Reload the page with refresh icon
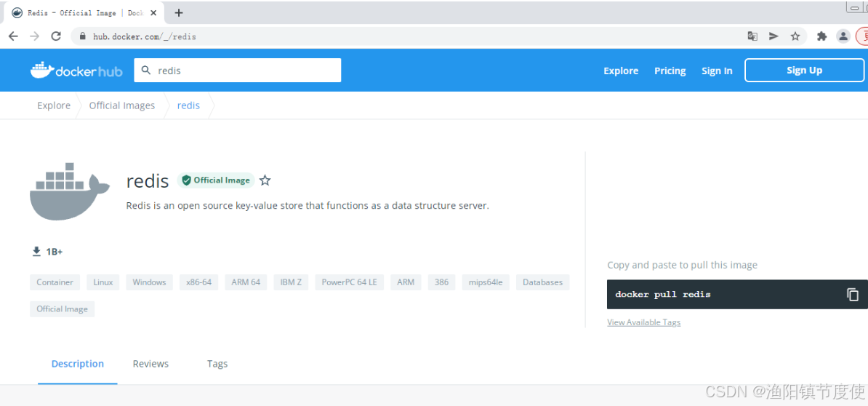Screen dimensions: 868x406 [x=56, y=36]
